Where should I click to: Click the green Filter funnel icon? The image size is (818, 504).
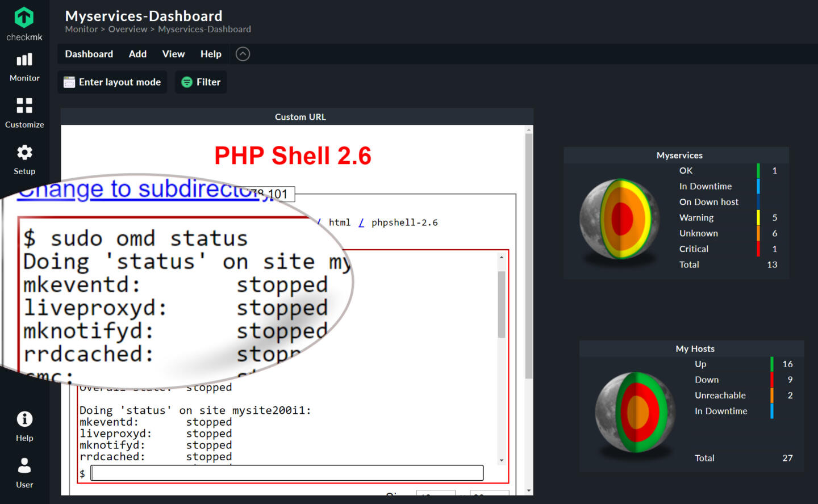pos(187,82)
